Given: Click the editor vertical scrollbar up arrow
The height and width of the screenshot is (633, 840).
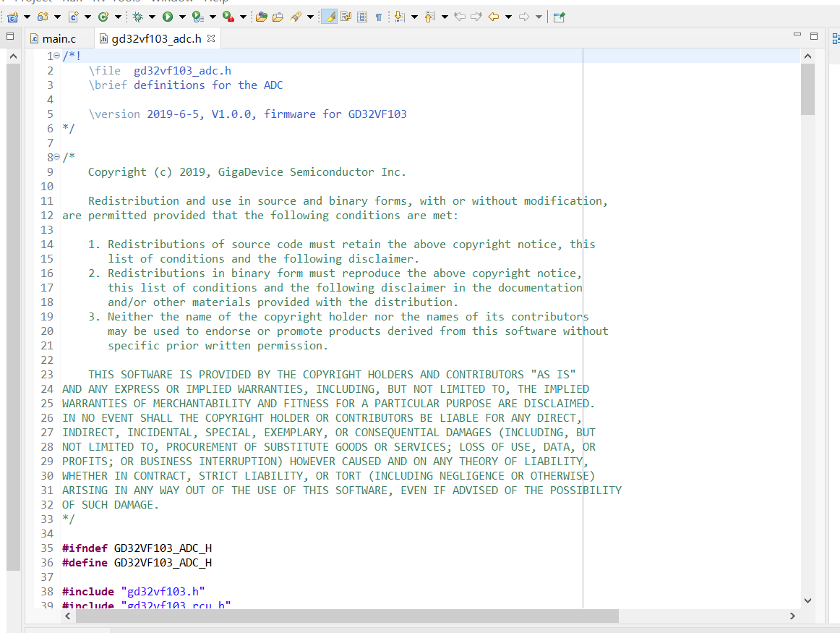Looking at the screenshot, I should tap(808, 56).
